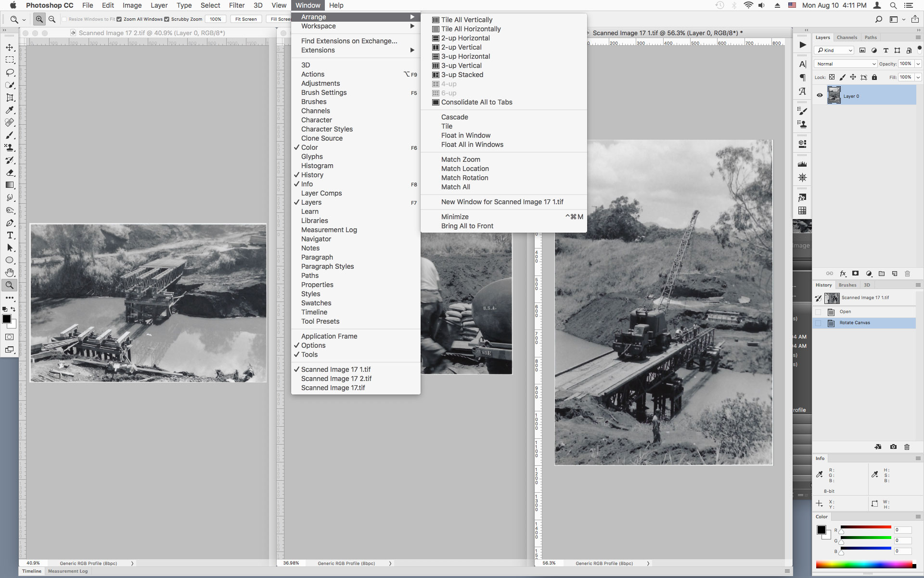Click the Fit Screen button
924x578 pixels.
click(245, 19)
